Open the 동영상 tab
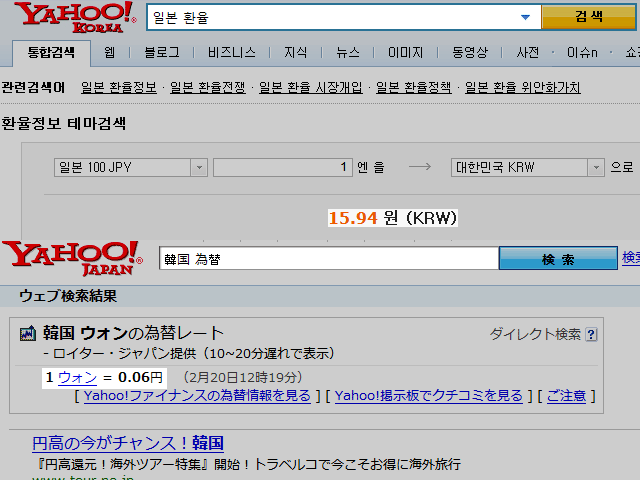 [470, 52]
